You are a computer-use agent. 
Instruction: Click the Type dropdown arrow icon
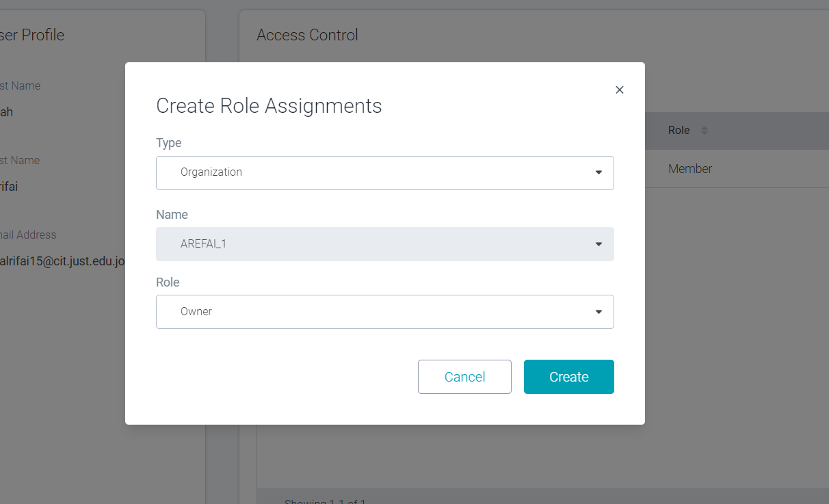(598, 173)
